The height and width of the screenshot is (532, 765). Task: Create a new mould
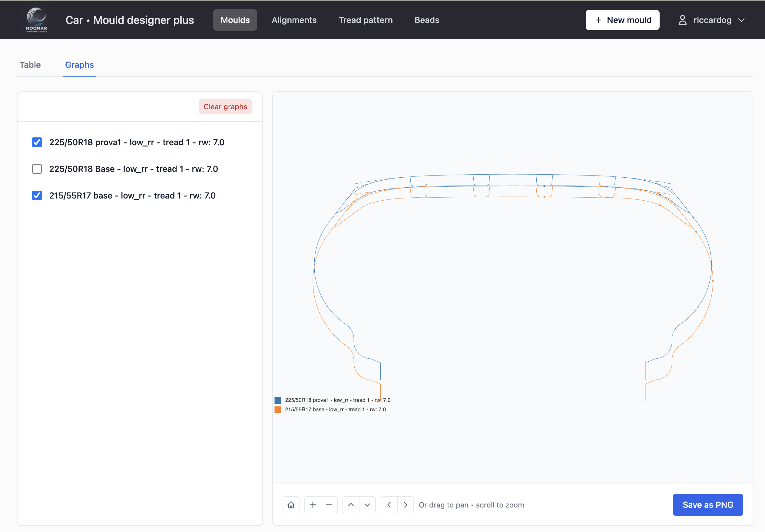(622, 20)
